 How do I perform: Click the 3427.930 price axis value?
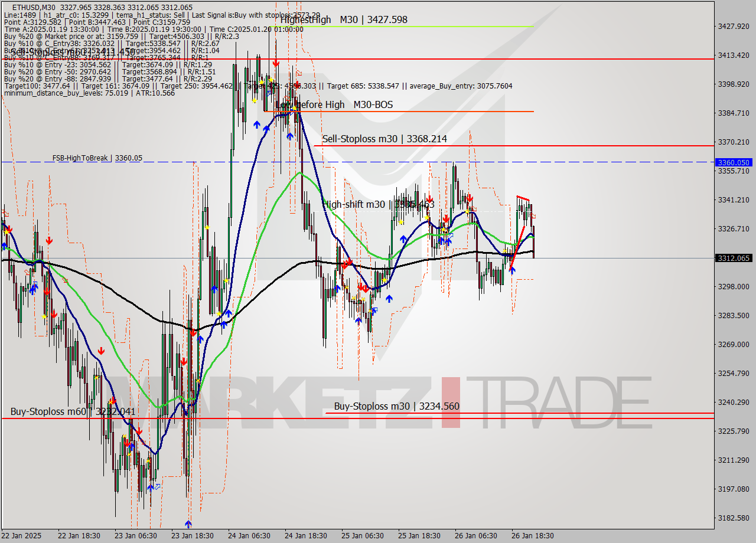[x=734, y=26]
